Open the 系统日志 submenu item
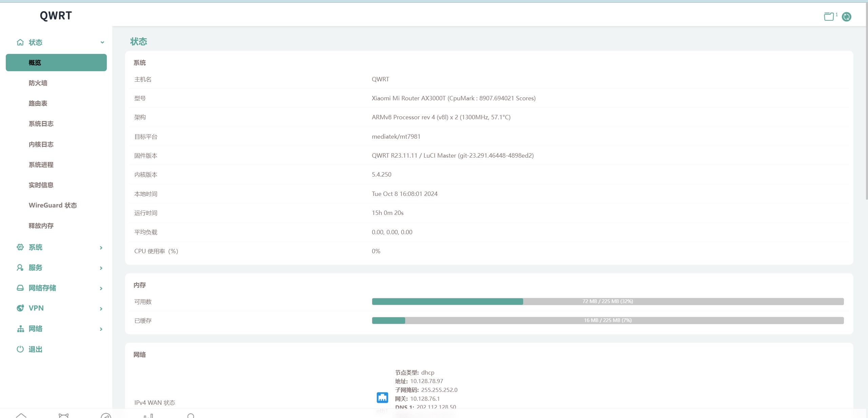Image resolution: width=868 pixels, height=418 pixels. point(41,124)
